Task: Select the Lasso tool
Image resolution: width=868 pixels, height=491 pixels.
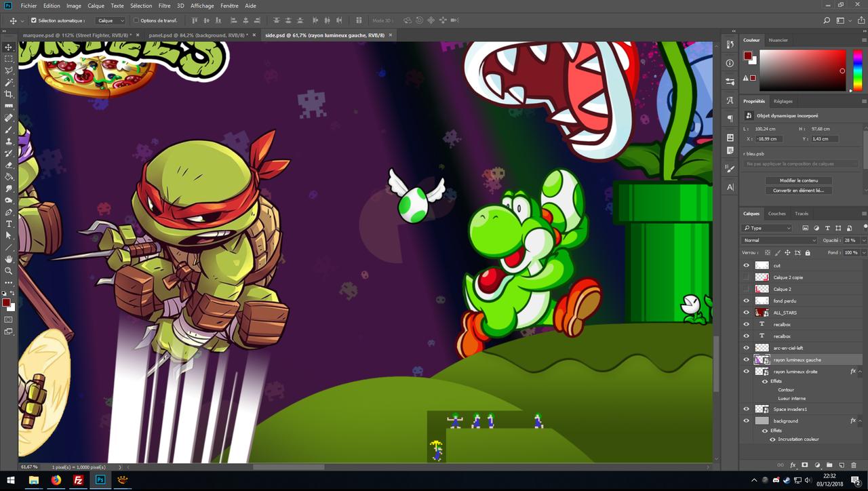Action: (x=9, y=71)
